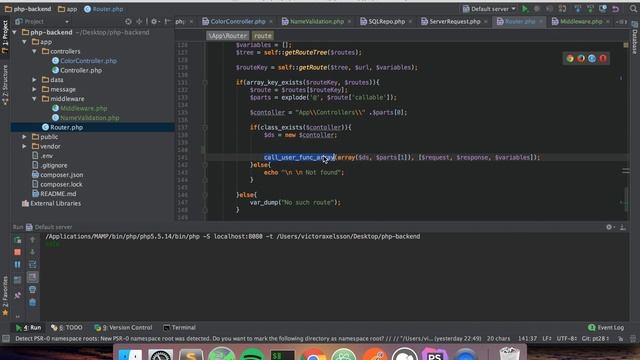Image resolution: width=640 pixels, height=360 pixels.
Task: Toggle Database tool window side tab
Action: tap(635, 38)
